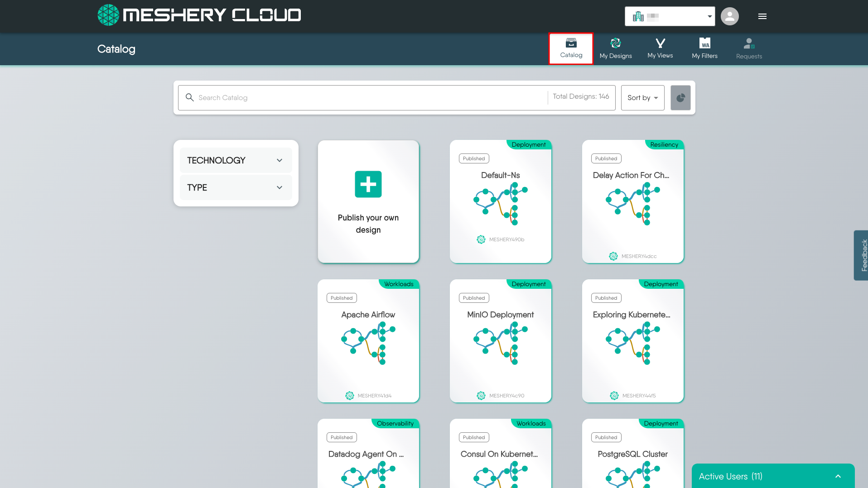Click the Meshery Cloud logo
The height and width of the screenshot is (488, 868).
[198, 15]
